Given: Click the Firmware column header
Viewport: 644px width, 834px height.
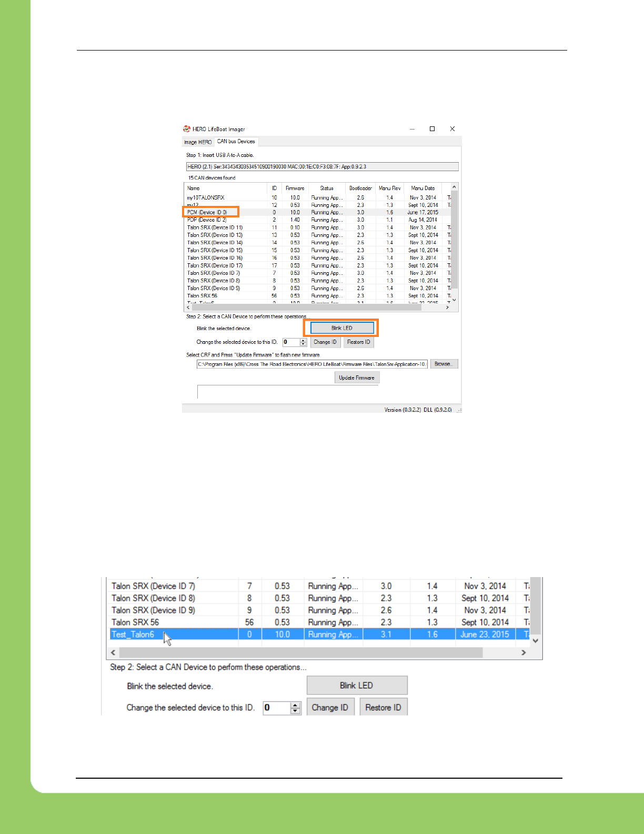Looking at the screenshot, I should pos(295,188).
